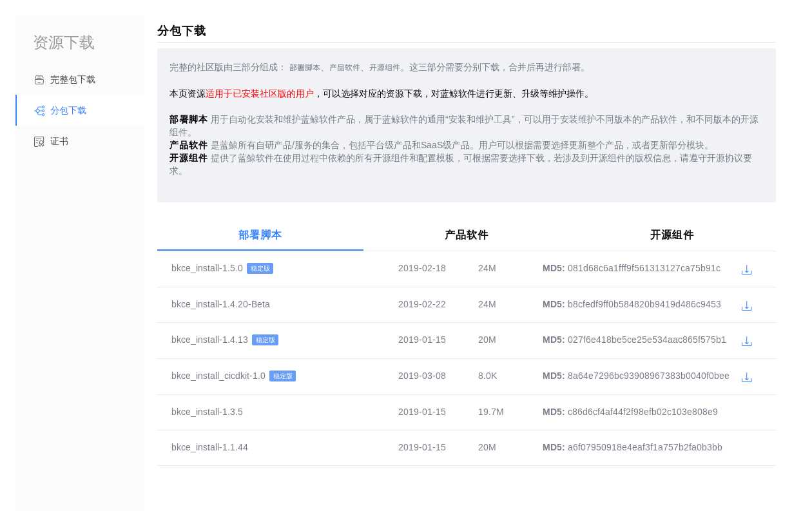812x511 pixels.
Task: Click MD5 hash 081d68c6a1fff9f561313127ca75b91c
Action: (x=644, y=268)
